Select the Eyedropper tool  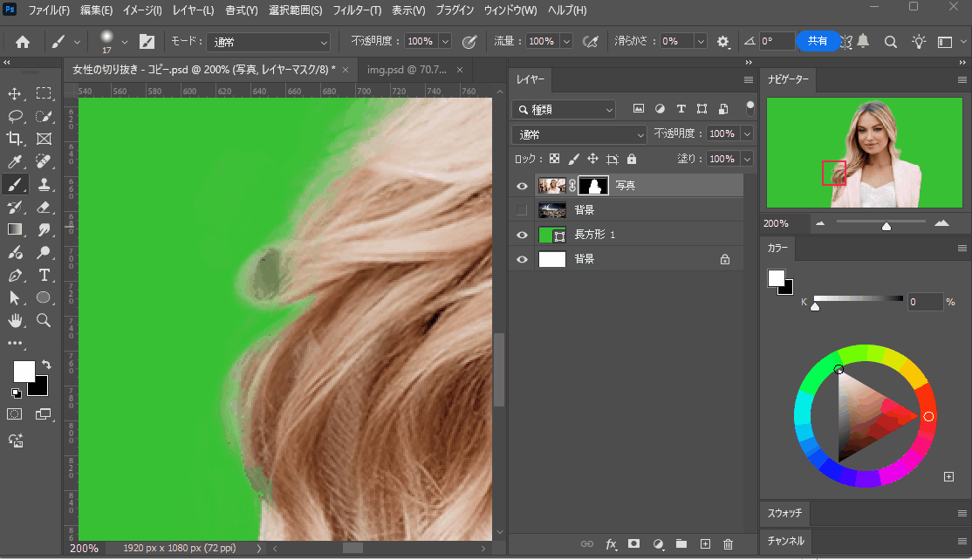tap(15, 161)
